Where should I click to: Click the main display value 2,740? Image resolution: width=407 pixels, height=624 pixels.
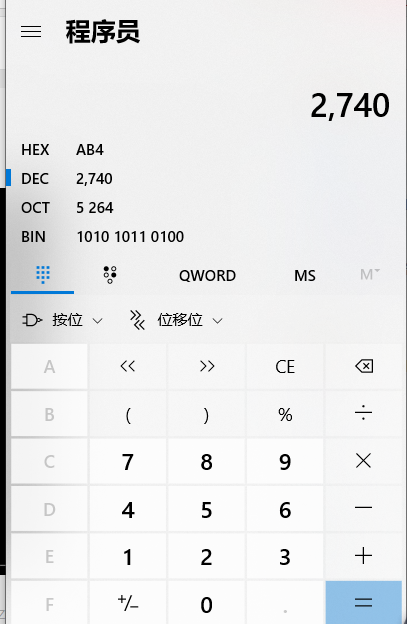(350, 106)
